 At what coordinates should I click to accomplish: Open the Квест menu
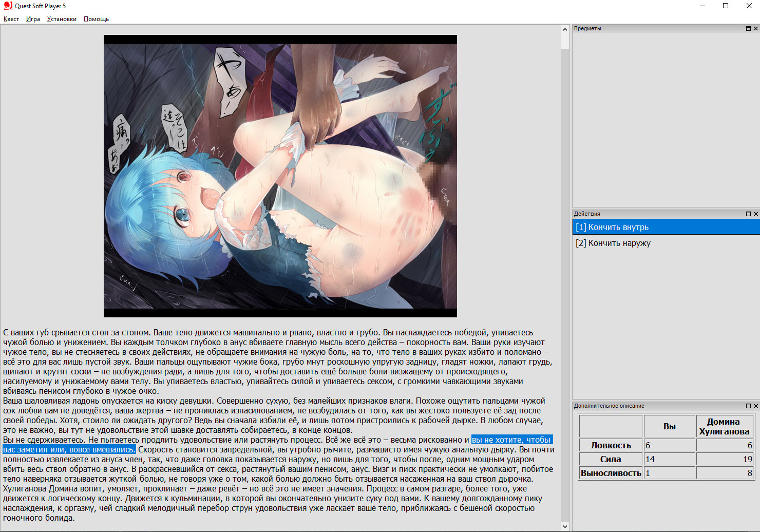[11, 19]
